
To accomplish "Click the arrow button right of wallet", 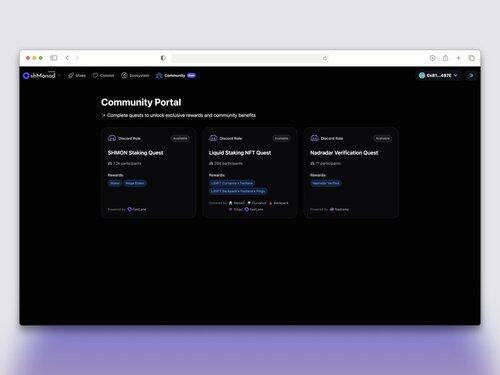I will 471,76.
